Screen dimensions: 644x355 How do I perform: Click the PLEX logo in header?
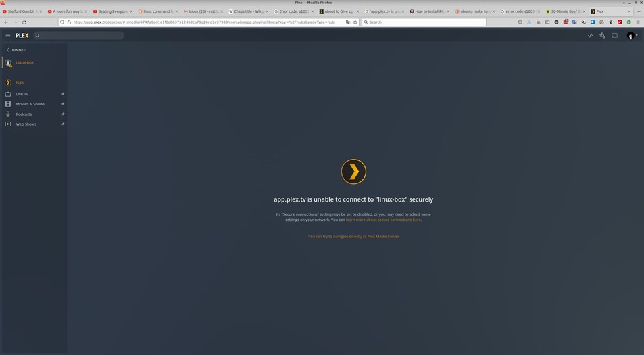tap(22, 36)
